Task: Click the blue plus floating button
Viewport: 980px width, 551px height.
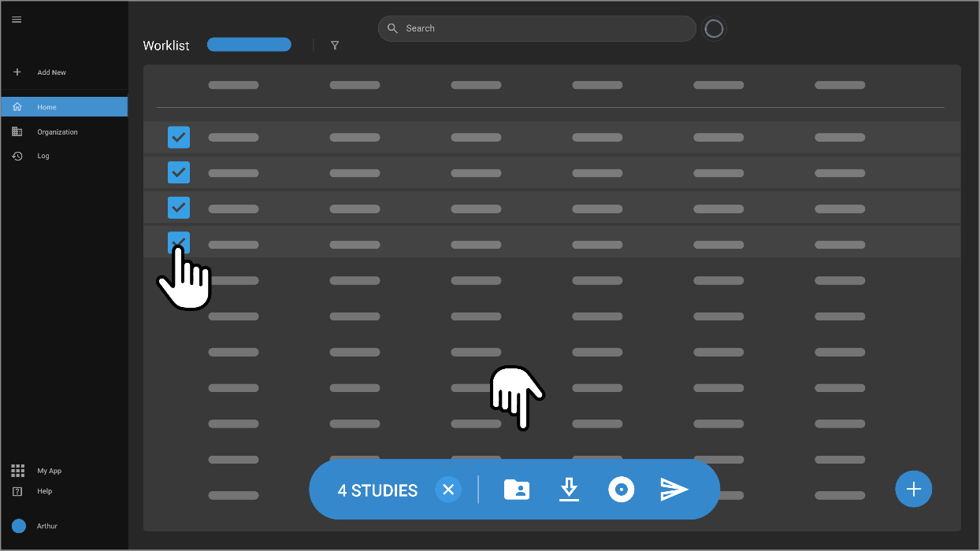Action: pos(913,489)
